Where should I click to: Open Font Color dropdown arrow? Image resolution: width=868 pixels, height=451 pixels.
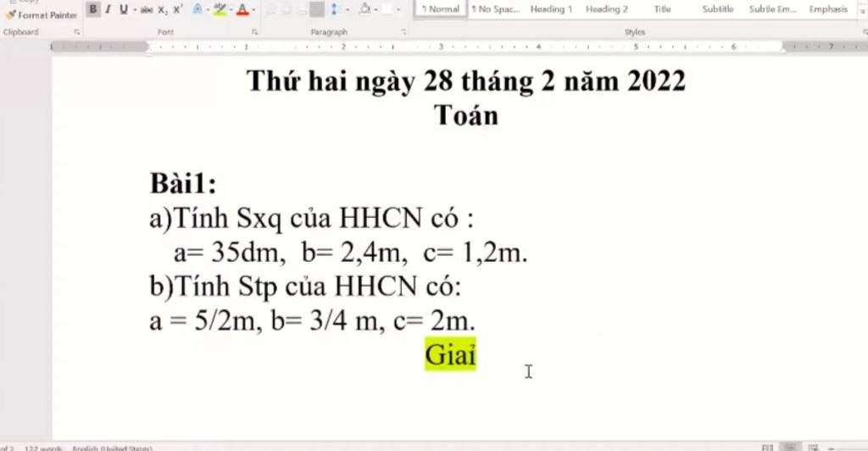253,9
